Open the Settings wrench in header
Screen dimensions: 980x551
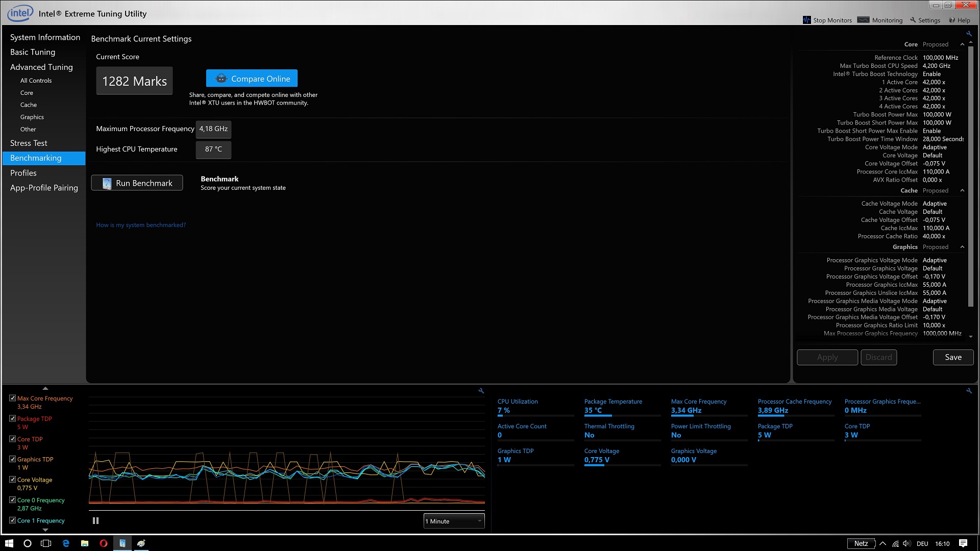click(913, 20)
